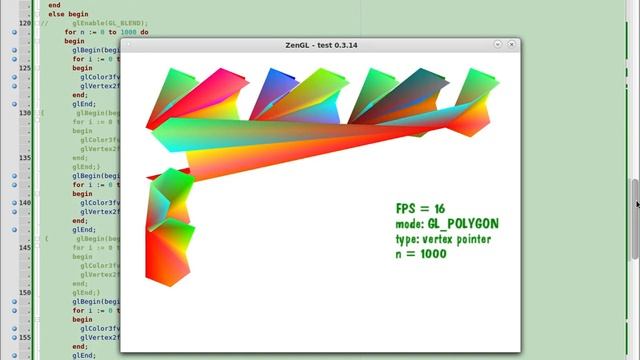Toggle gutter dot on line 157 glEnd at bottom
Image resolution: width=640 pixels, height=360 pixels.
[x=15, y=356]
